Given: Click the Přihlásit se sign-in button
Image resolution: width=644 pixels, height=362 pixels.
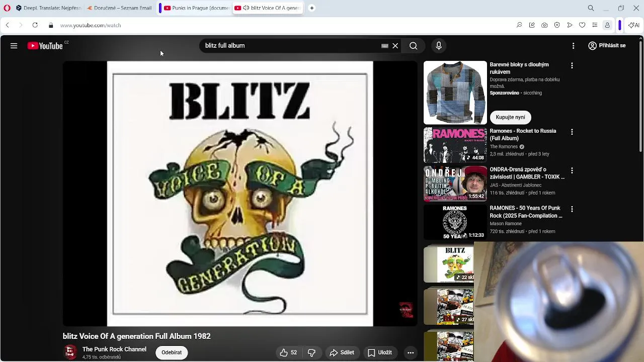Looking at the screenshot, I should click(607, 46).
